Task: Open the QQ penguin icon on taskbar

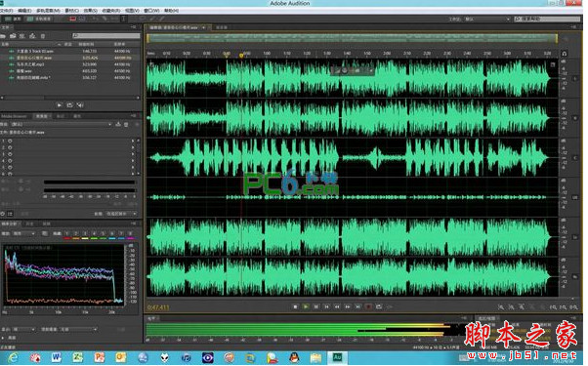Action: pos(294,358)
